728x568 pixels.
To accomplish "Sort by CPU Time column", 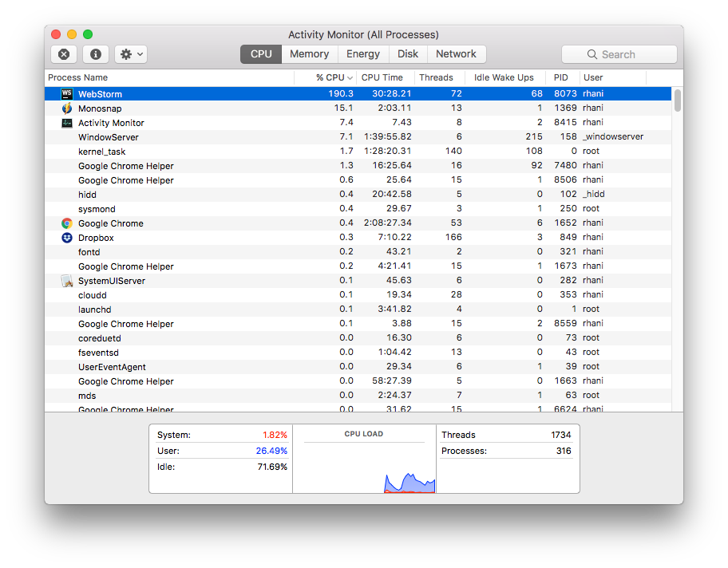I will (x=386, y=77).
